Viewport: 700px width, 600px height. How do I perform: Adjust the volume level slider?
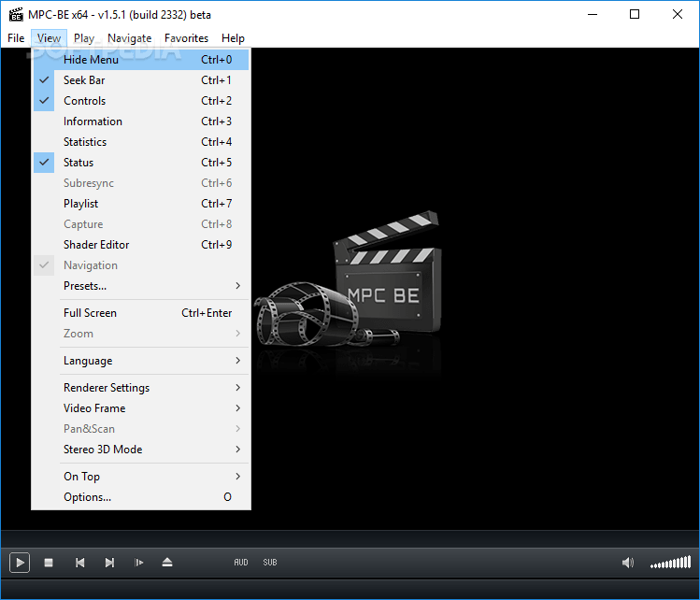pos(670,563)
